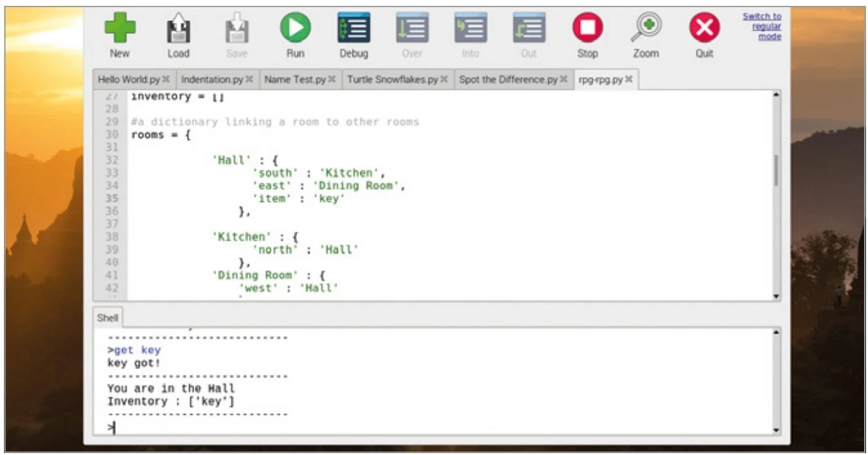Image resolution: width=868 pixels, height=455 pixels.
Task: Switch to Hello World.py tab
Action: pos(128,80)
